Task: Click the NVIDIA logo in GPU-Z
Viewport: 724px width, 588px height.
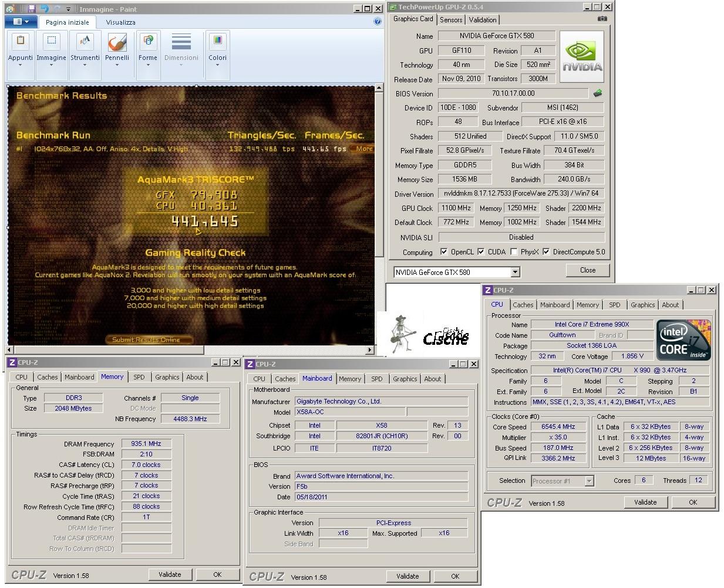Action: 582,56
